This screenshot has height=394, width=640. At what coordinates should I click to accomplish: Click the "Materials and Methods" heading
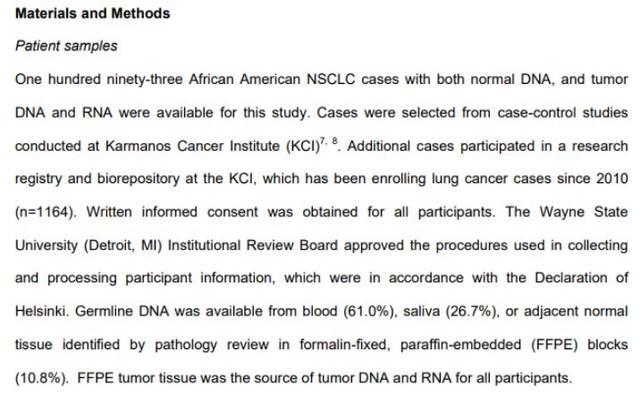tap(92, 13)
